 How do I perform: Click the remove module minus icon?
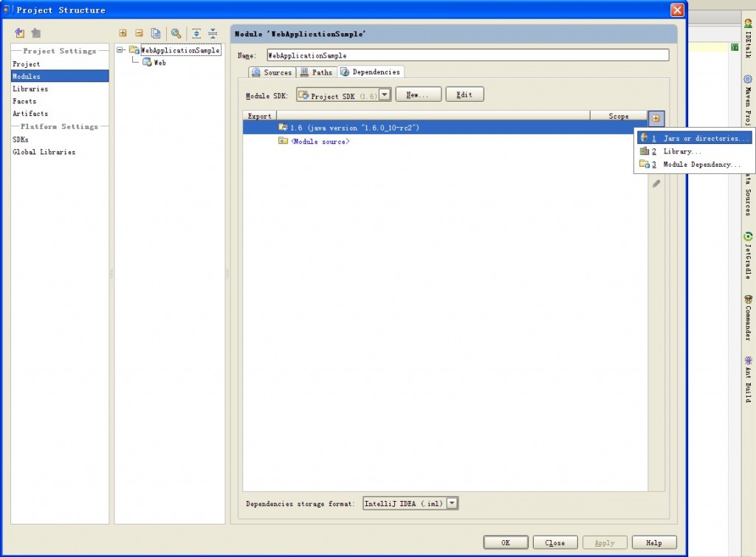click(x=139, y=33)
